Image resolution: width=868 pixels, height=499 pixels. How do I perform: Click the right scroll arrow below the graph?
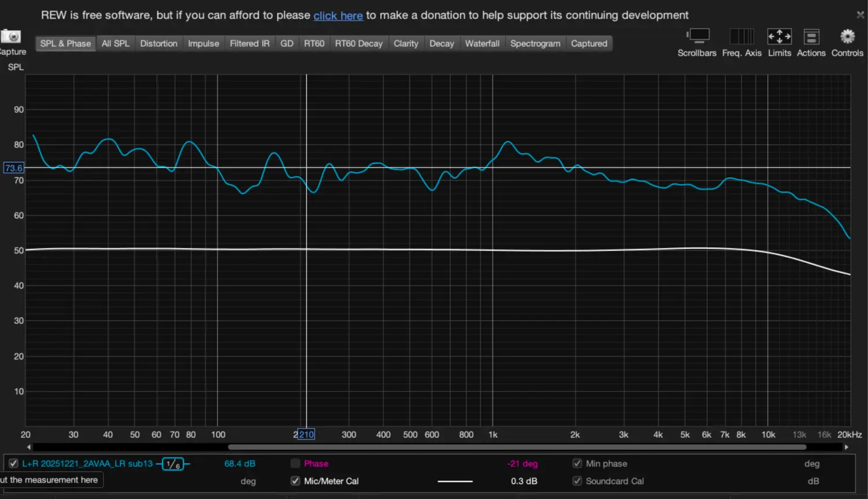846,447
